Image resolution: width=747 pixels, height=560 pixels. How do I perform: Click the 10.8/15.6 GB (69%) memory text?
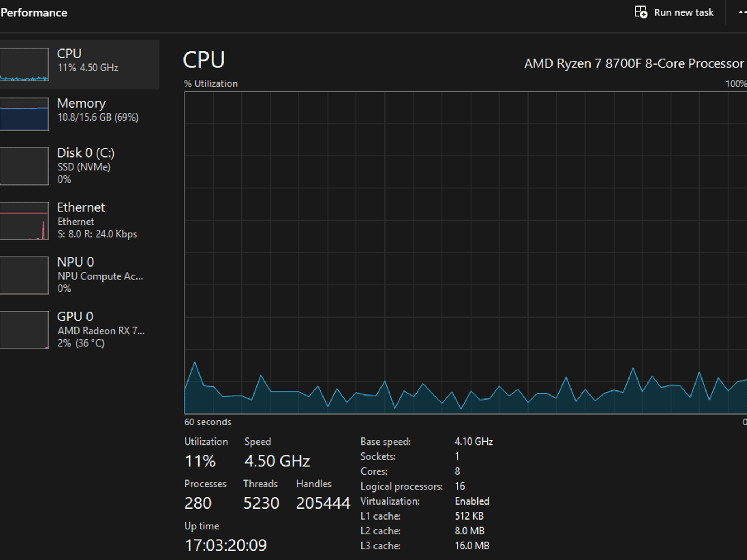pos(98,117)
